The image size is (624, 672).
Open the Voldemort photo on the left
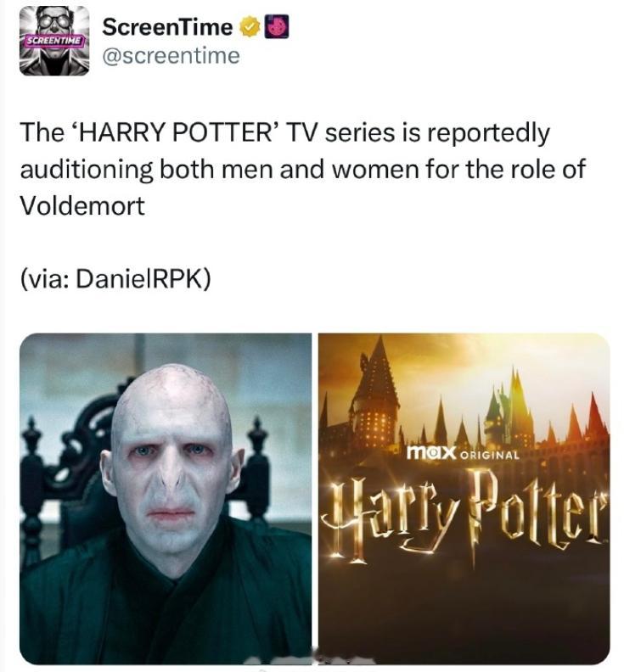coord(166,499)
